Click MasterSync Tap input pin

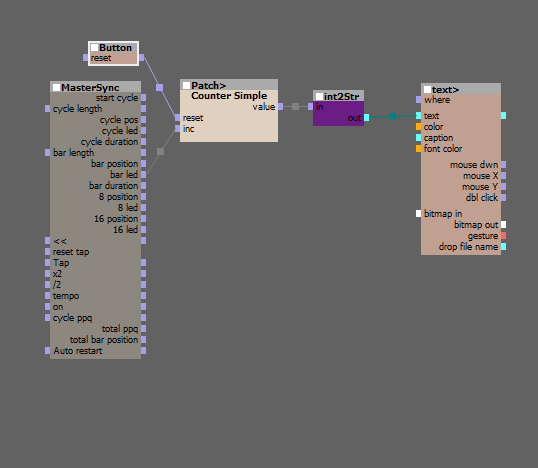pyautogui.click(x=47, y=262)
